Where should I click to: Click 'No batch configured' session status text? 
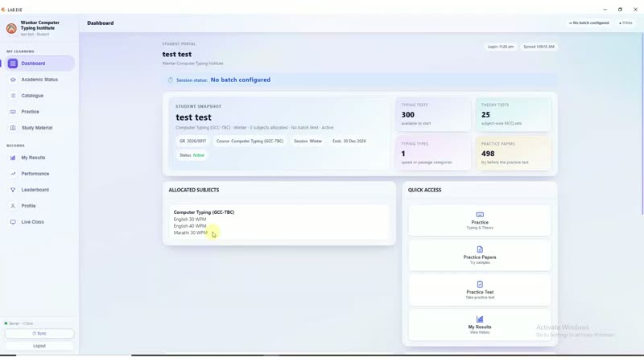point(240,80)
